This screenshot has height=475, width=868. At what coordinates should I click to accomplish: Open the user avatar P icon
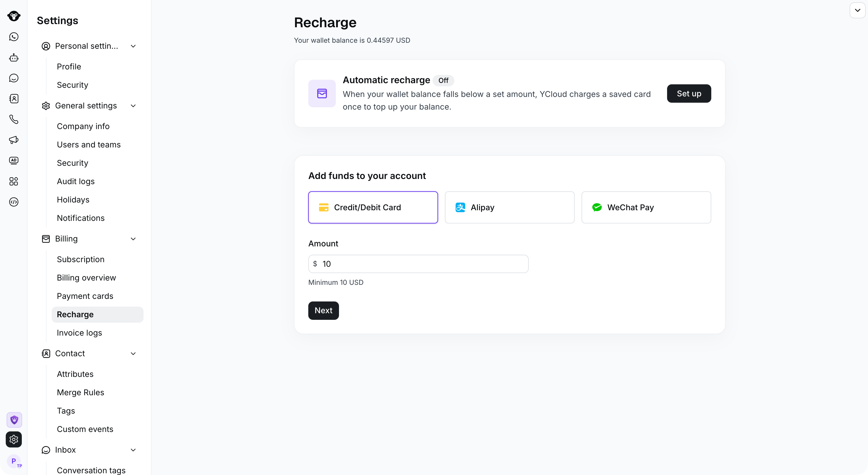[x=14, y=461]
